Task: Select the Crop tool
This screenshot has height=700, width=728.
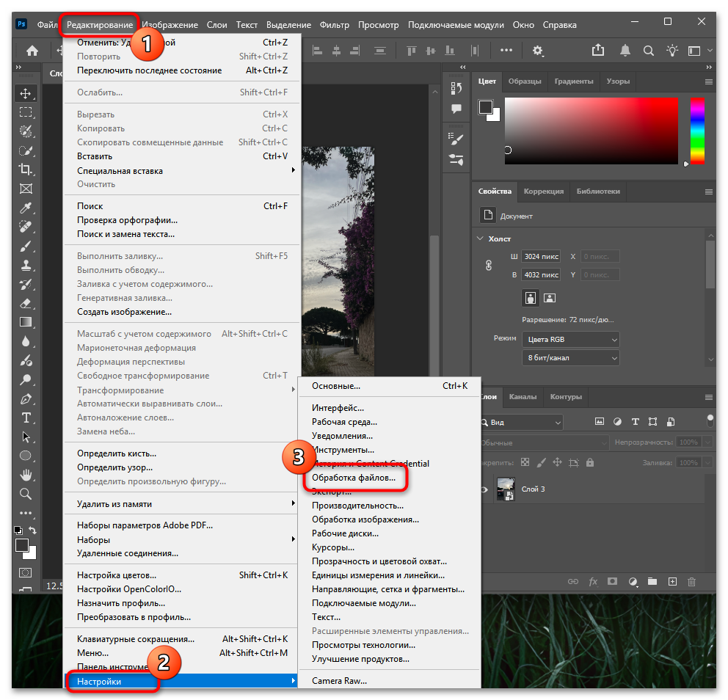Action: (26, 169)
